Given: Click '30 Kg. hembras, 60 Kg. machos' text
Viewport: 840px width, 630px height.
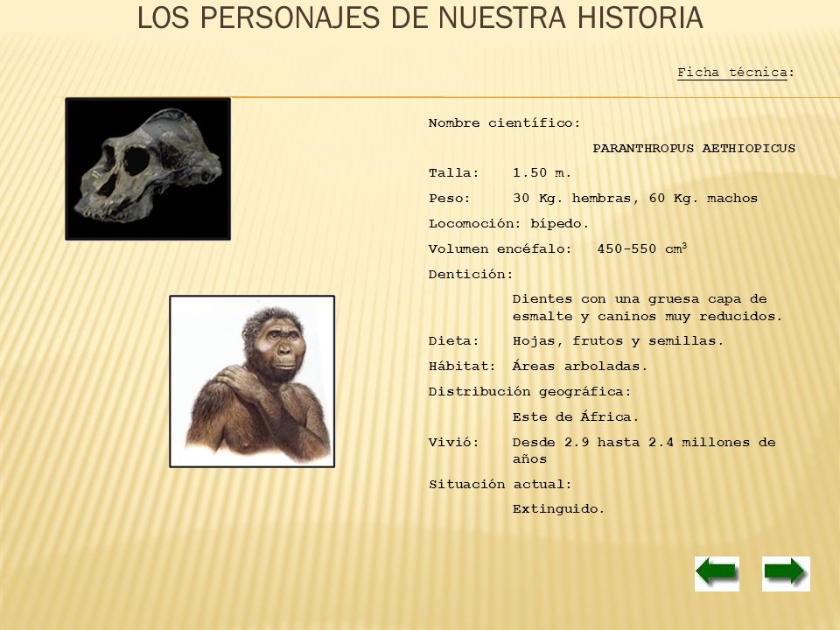Looking at the screenshot, I should (635, 199).
